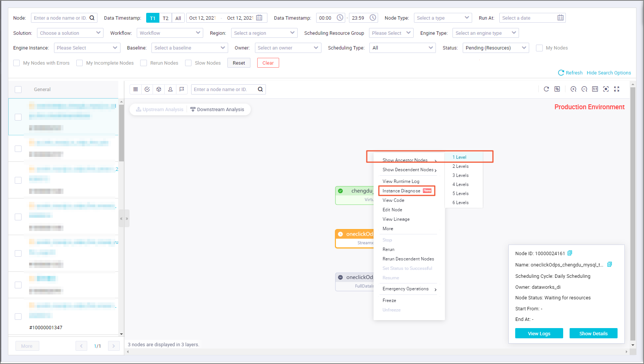This screenshot has height=364, width=644.
Task: Click Hide Search Options link
Action: click(x=608, y=73)
